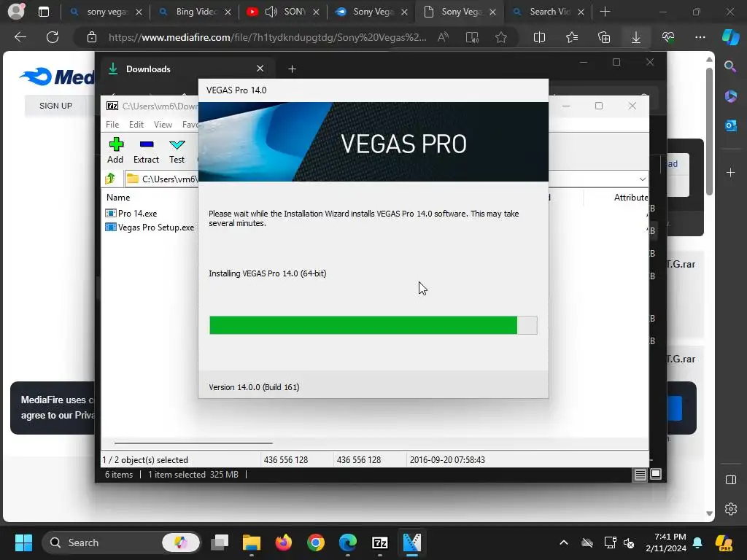Expand the 7-Zip address path dropdown
Viewport: 747px width, 560px height.
(642, 179)
